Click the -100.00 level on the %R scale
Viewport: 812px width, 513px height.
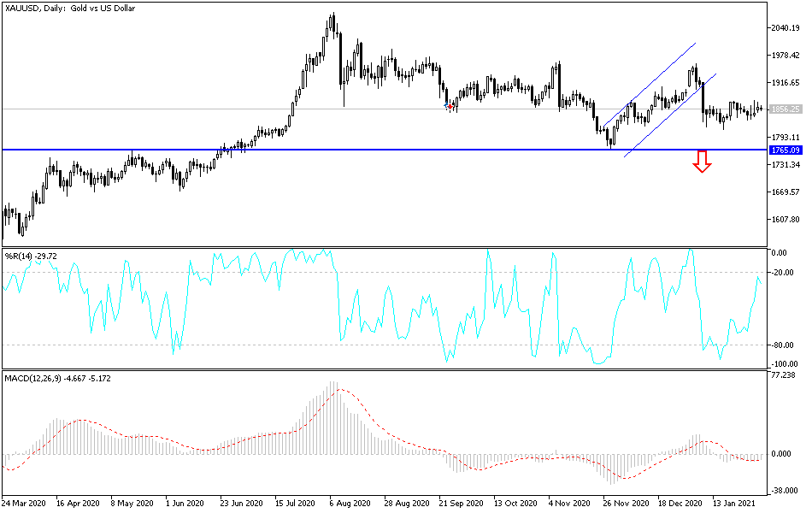[x=784, y=363]
